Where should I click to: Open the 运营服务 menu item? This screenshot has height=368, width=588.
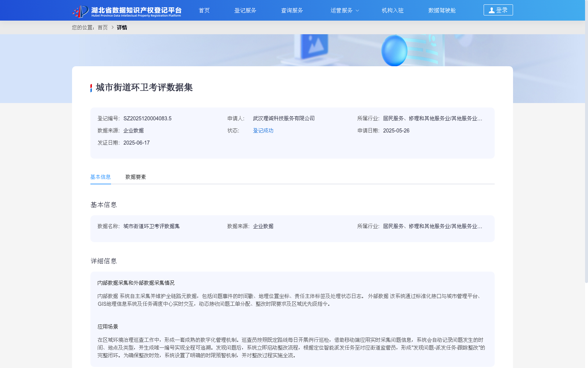tap(341, 10)
